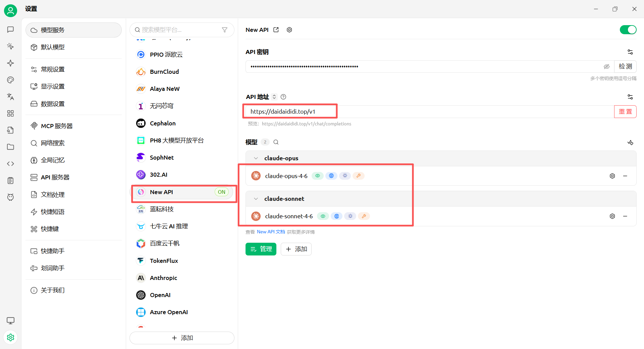This screenshot has width=644, height=349.
Task: Click the green user avatar icon
Action: click(10, 11)
